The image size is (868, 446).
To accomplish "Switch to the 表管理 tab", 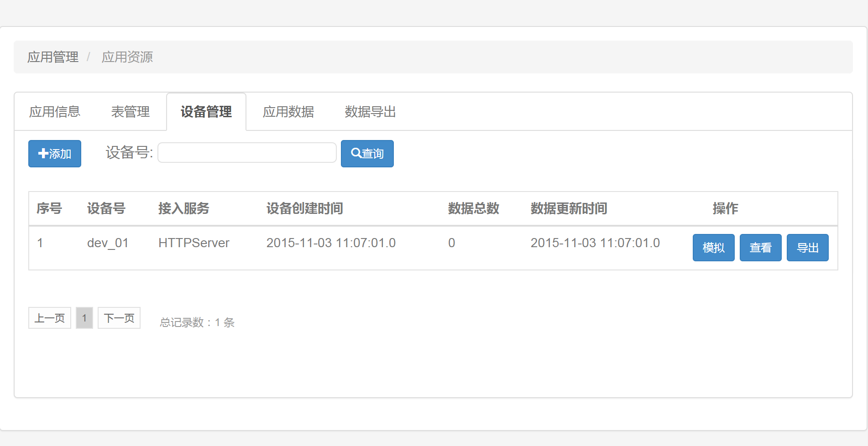I will [x=131, y=112].
